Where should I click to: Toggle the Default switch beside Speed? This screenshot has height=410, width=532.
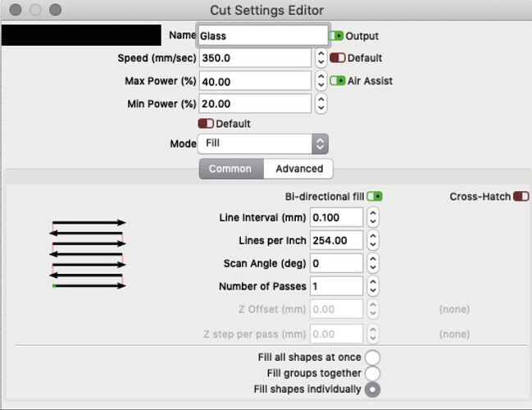pyautogui.click(x=338, y=58)
